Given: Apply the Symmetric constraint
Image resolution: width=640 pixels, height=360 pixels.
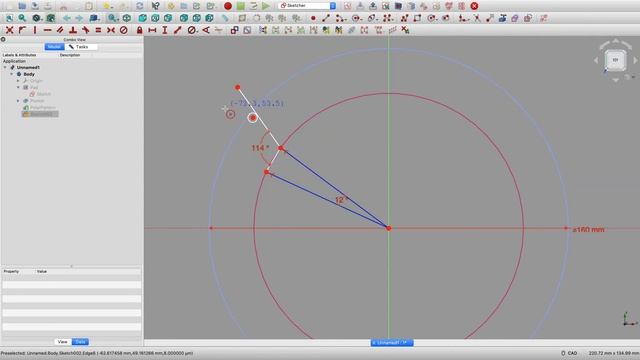Looking at the screenshot, I should pyautogui.click(x=111, y=30).
